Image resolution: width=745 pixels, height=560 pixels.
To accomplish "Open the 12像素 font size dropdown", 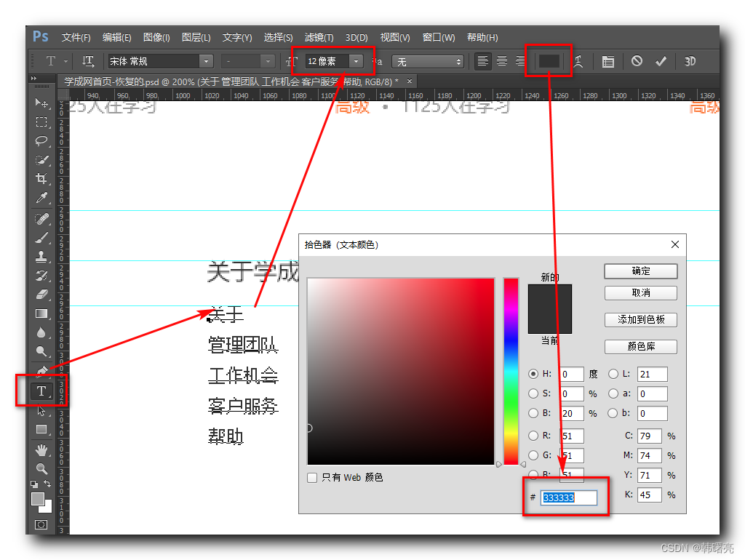I will tap(356, 61).
